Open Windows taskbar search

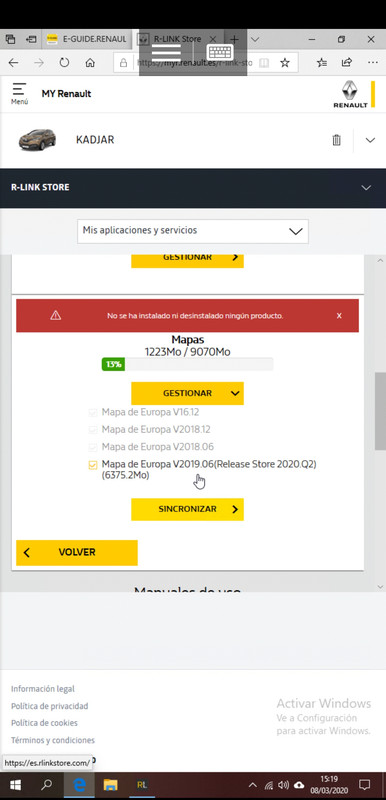tap(46, 785)
